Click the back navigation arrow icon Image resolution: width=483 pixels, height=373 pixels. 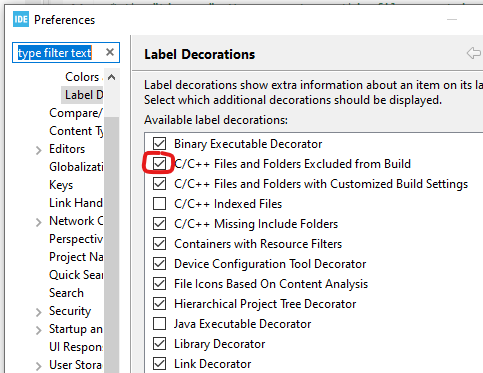tap(474, 53)
